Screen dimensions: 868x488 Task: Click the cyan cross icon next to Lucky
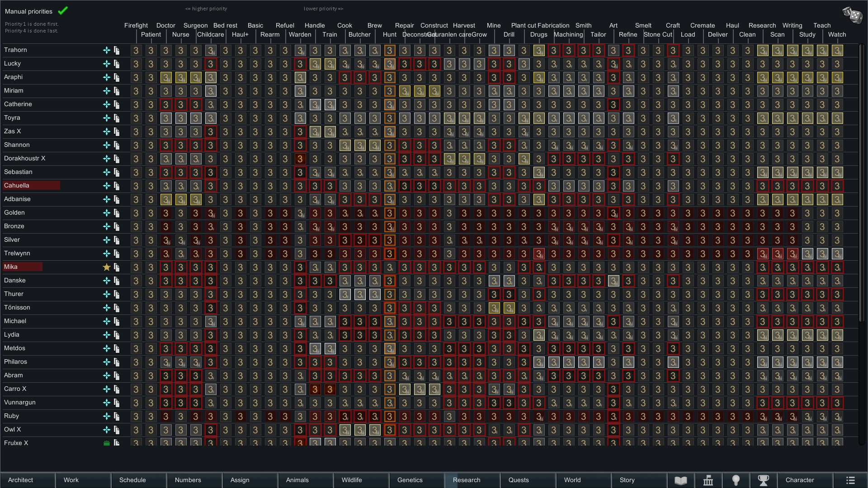coord(107,64)
